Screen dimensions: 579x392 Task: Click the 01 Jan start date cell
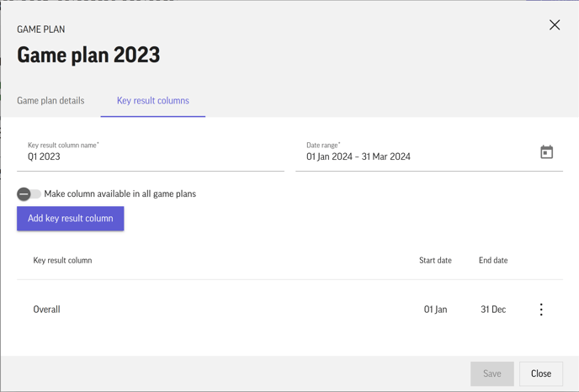pos(435,310)
